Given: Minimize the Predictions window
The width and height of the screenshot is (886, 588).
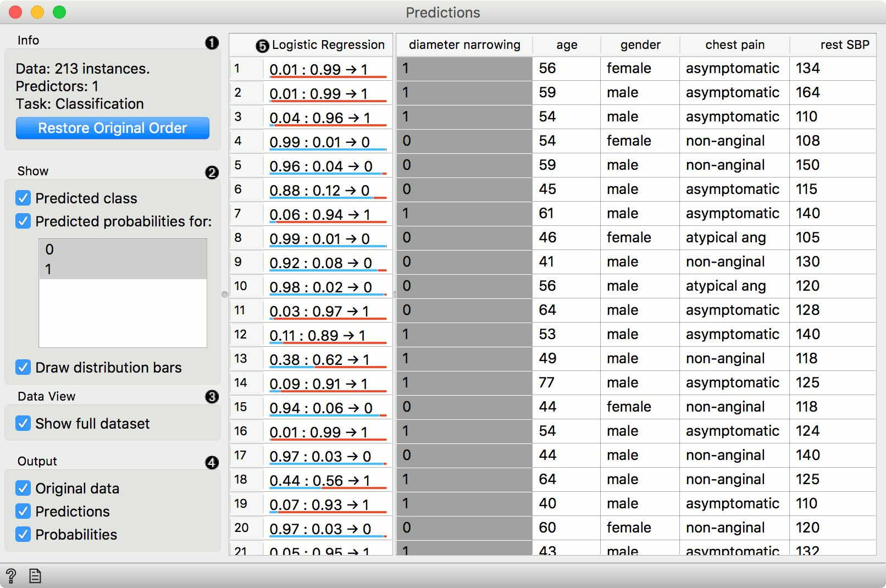Looking at the screenshot, I should pos(37,12).
